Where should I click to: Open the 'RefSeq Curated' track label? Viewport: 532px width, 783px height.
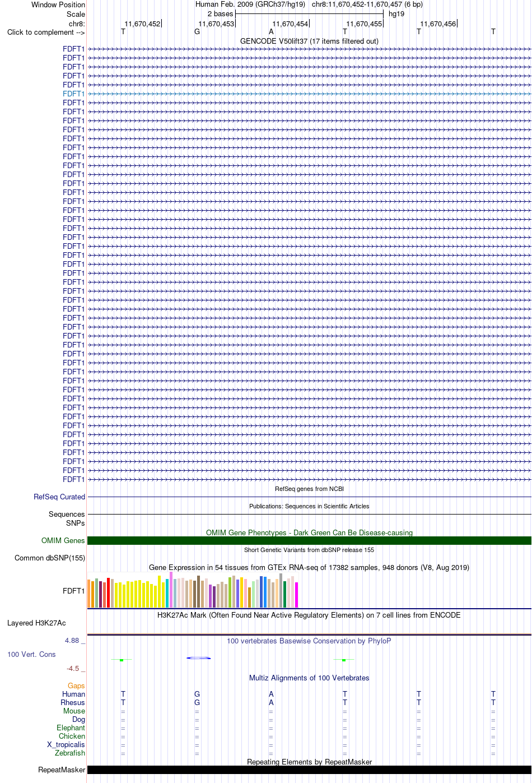[59, 497]
